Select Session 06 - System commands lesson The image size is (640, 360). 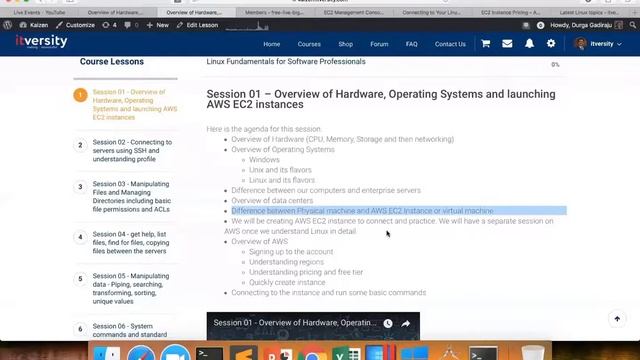(x=130, y=330)
